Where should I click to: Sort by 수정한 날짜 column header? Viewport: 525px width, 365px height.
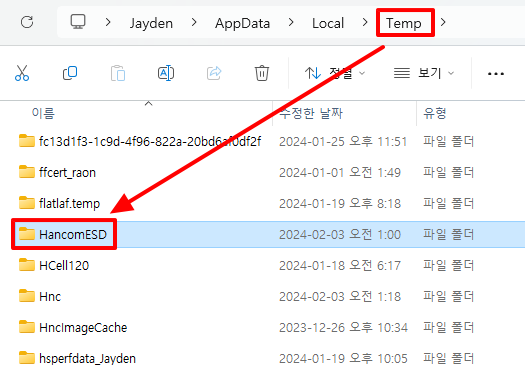(x=311, y=113)
